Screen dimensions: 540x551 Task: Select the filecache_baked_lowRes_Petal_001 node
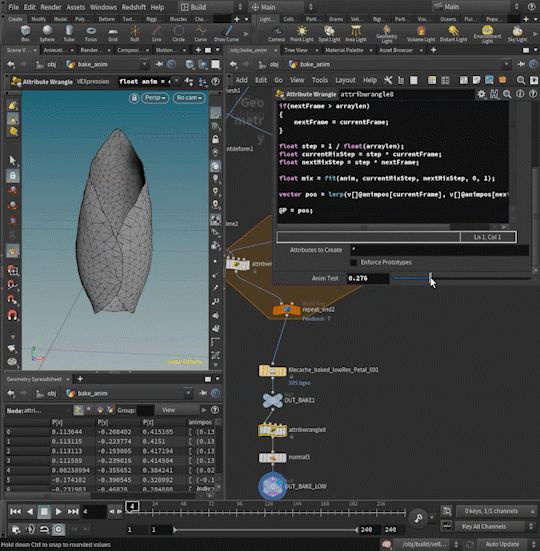pos(272,371)
